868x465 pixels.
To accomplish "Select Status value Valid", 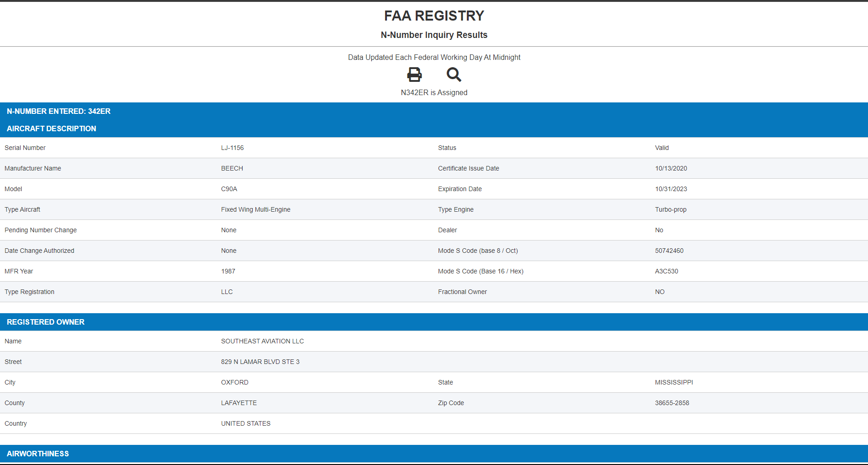I will coord(662,148).
